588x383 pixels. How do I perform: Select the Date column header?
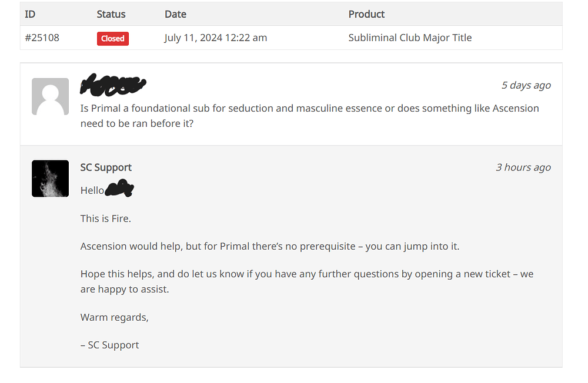tap(175, 14)
